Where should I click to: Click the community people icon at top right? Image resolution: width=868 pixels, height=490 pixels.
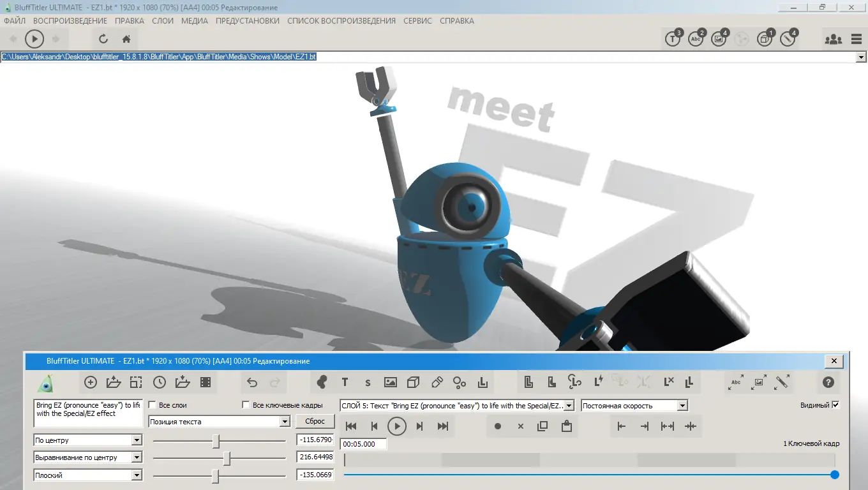pyautogui.click(x=833, y=39)
